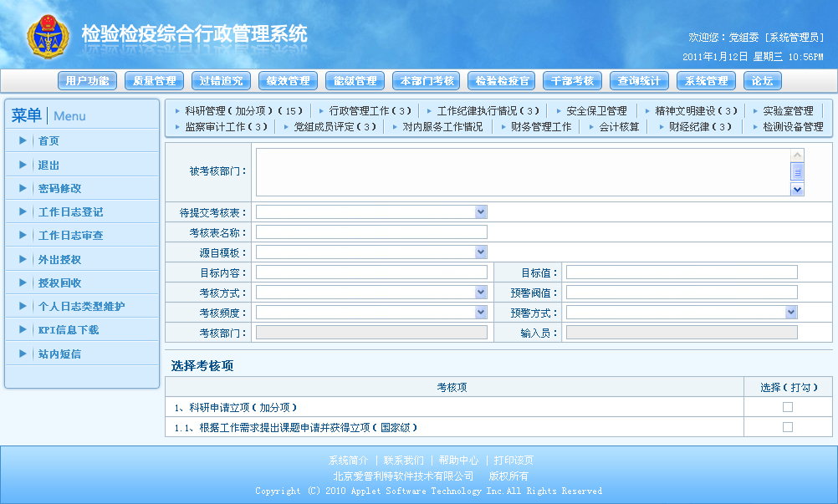Viewport: 838px width, 504px height.
Task: Tick the checkbox for 科研申请立项（加分项）
Action: [x=788, y=407]
